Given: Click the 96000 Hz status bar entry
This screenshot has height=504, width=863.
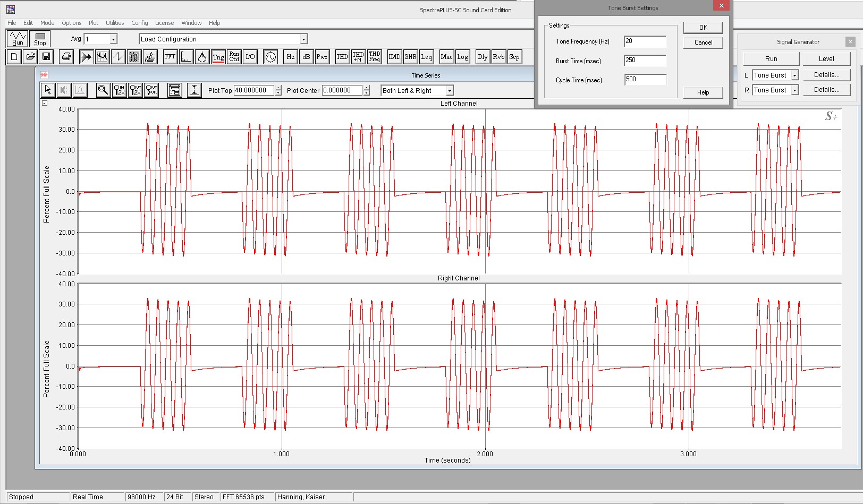Looking at the screenshot, I should click(x=143, y=497).
